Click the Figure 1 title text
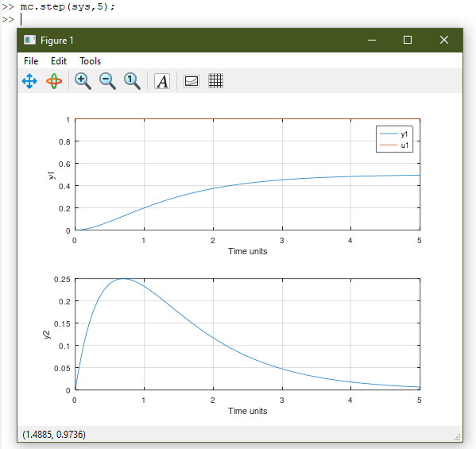 56,40
